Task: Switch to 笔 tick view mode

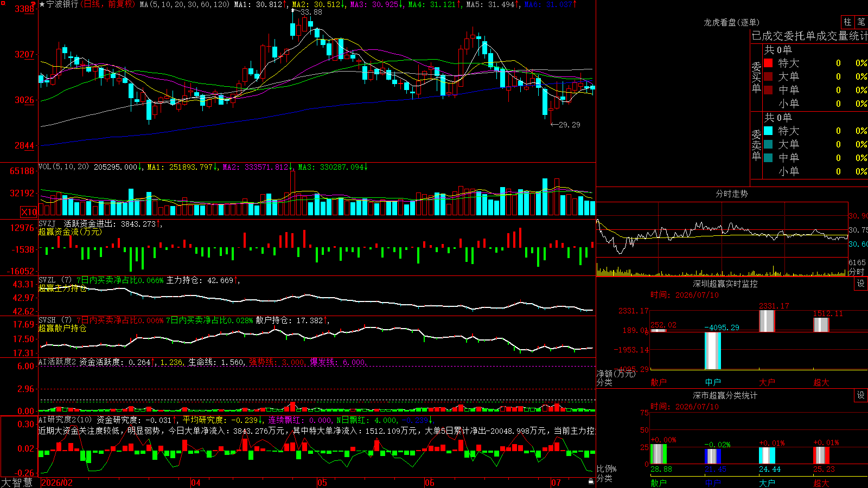Action: 861,22
